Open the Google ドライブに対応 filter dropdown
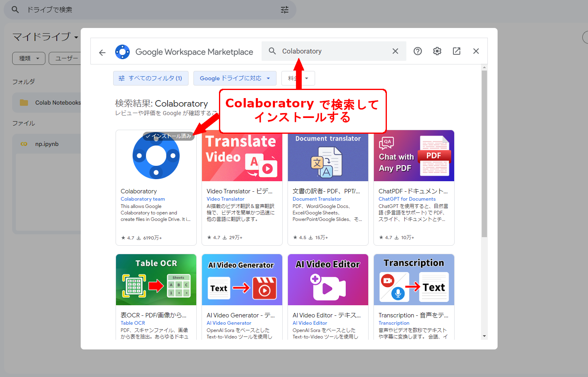The image size is (588, 377). click(235, 78)
